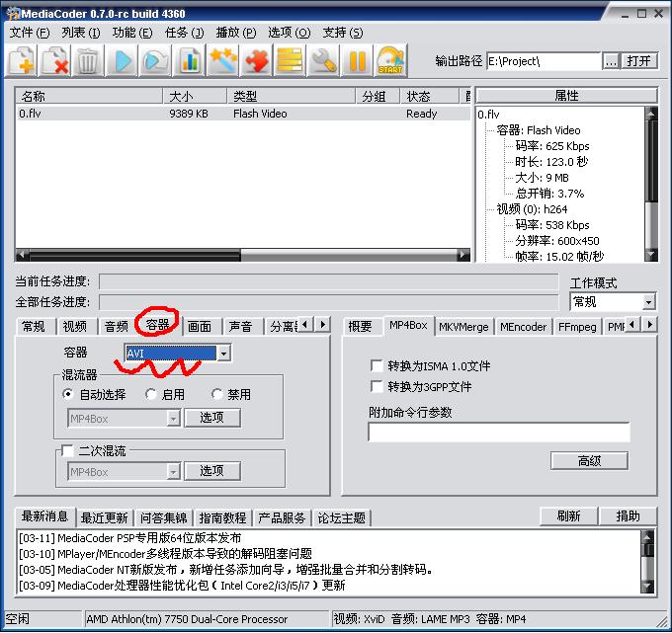This screenshot has height=633, width=672.
Task: Click properties panel scroll down arrow
Action: [651, 255]
